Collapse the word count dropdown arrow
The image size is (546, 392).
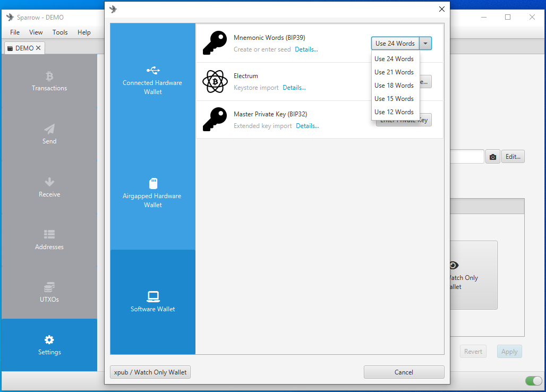(x=425, y=44)
